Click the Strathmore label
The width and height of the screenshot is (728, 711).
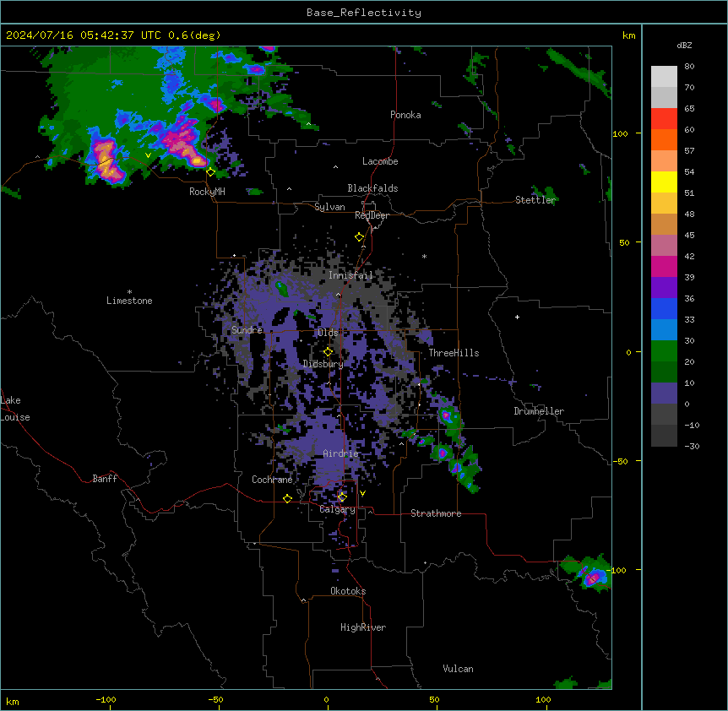tap(436, 513)
